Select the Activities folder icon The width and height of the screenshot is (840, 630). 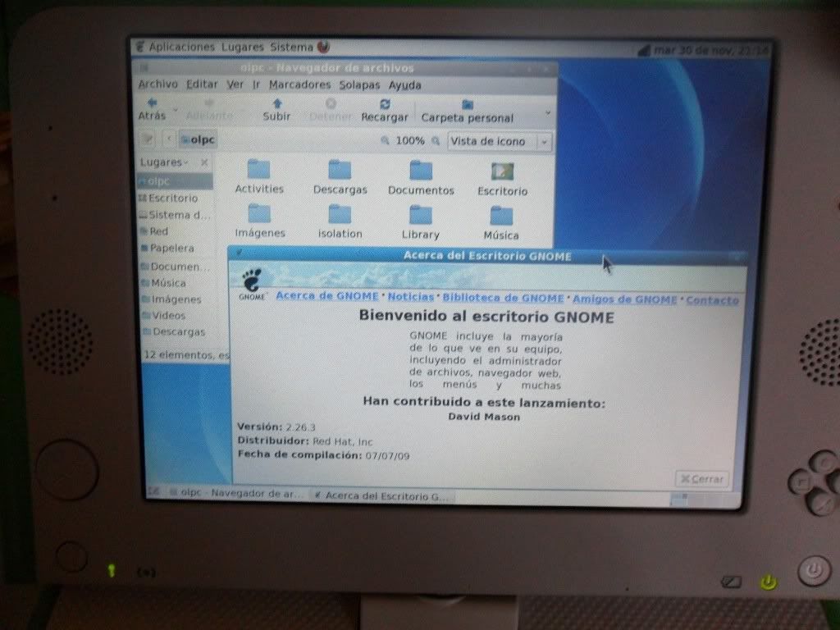click(259, 176)
